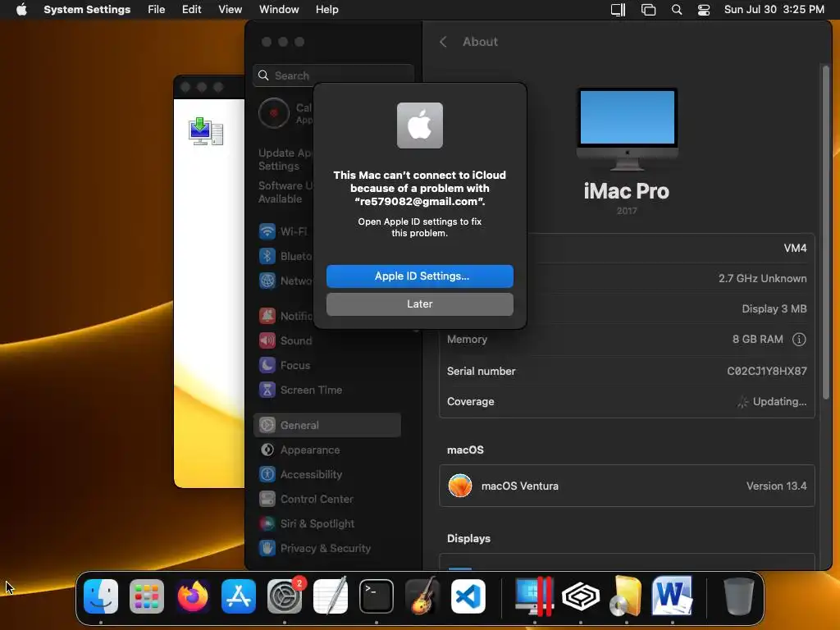Image resolution: width=840 pixels, height=630 pixels.
Task: Select General in the sidebar
Action: pyautogui.click(x=326, y=426)
